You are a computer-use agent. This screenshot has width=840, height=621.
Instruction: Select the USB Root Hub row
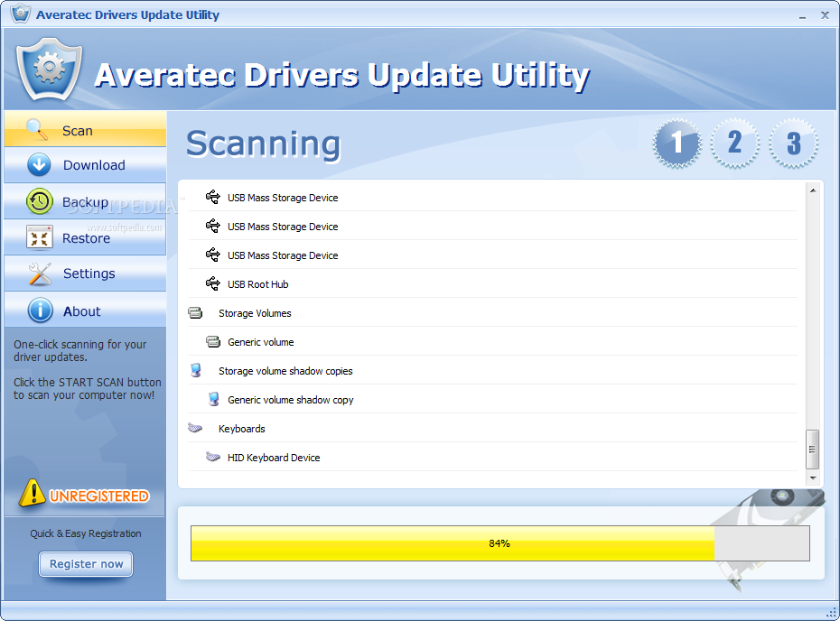click(492, 283)
